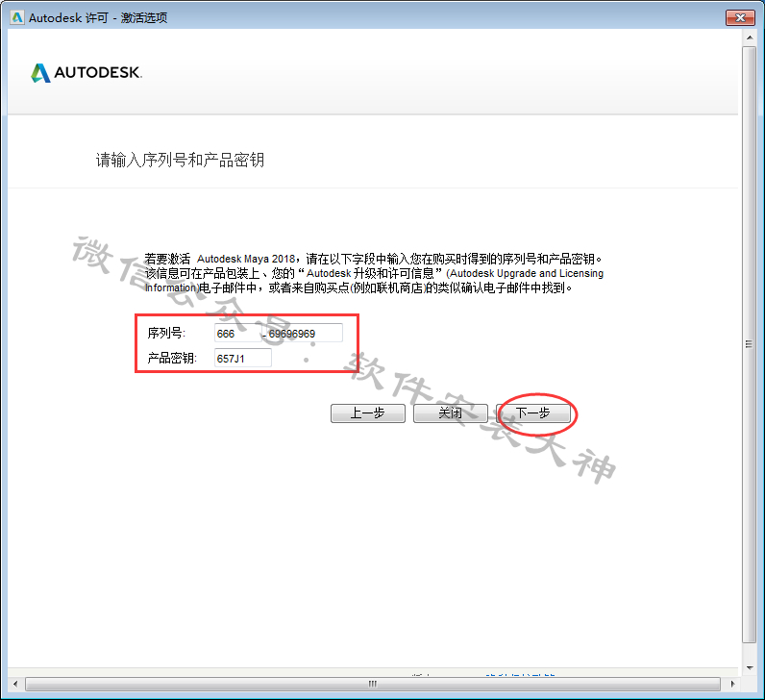Click the text 'Autodesk Upgrade and Licensing'
Viewport: 765px width, 700px height.
[x=527, y=273]
